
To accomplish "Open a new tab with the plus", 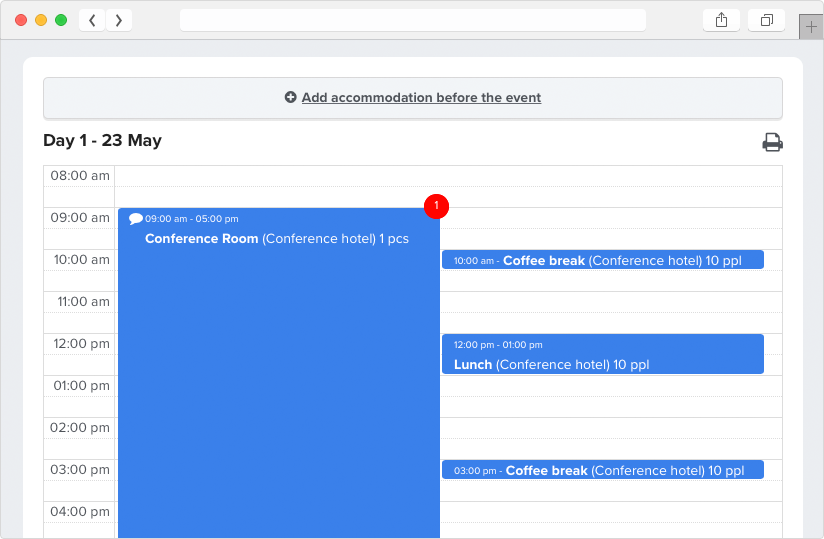I will [811, 27].
